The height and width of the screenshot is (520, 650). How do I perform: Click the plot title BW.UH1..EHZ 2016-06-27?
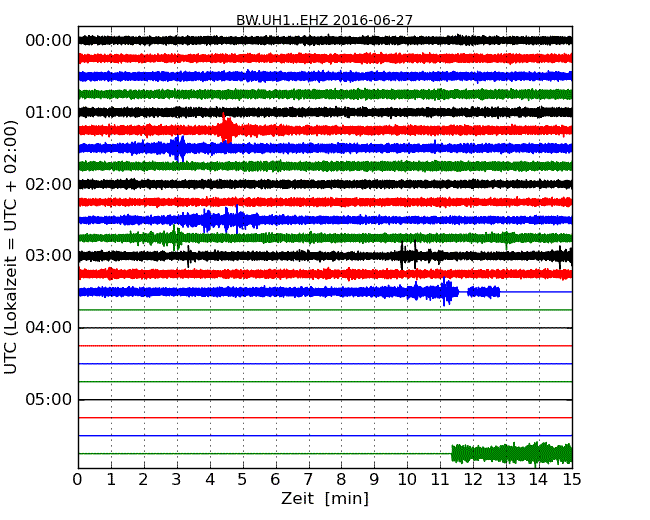pos(324,20)
